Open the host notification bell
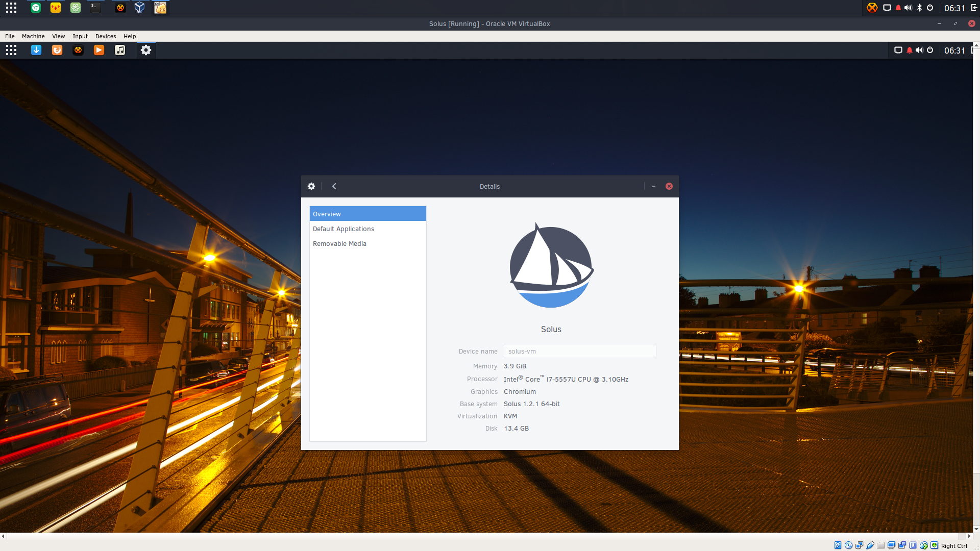Image resolution: width=980 pixels, height=551 pixels. (x=898, y=8)
